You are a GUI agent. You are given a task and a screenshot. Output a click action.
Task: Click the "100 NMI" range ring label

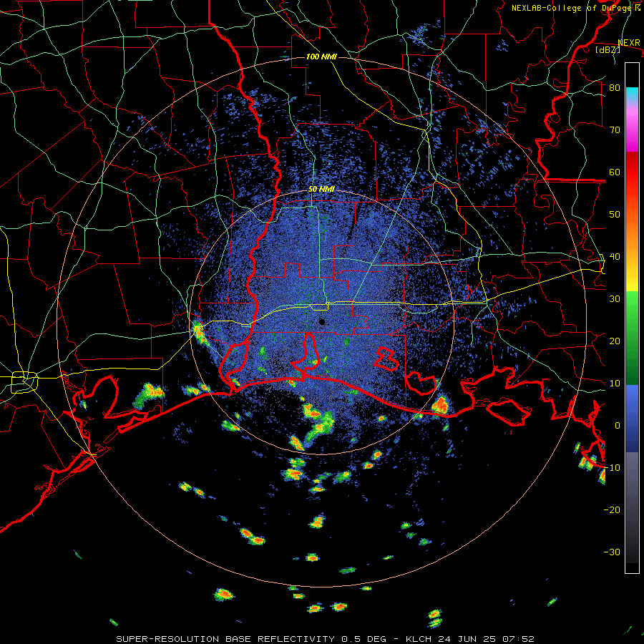[321, 57]
